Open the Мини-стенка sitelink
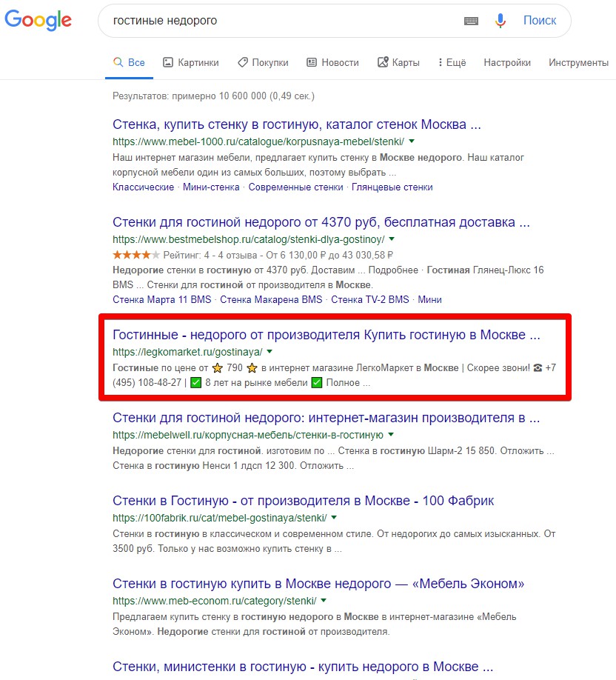The width and height of the screenshot is (616, 680). click(x=211, y=187)
